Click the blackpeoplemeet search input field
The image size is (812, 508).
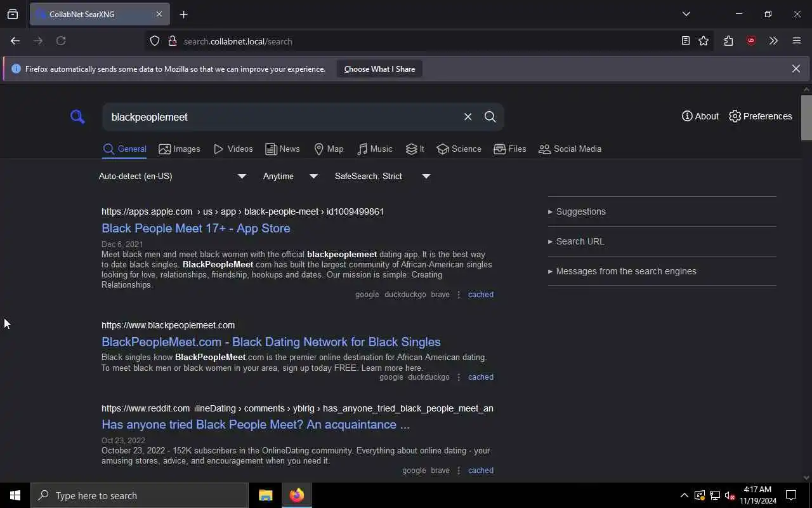tap(282, 117)
